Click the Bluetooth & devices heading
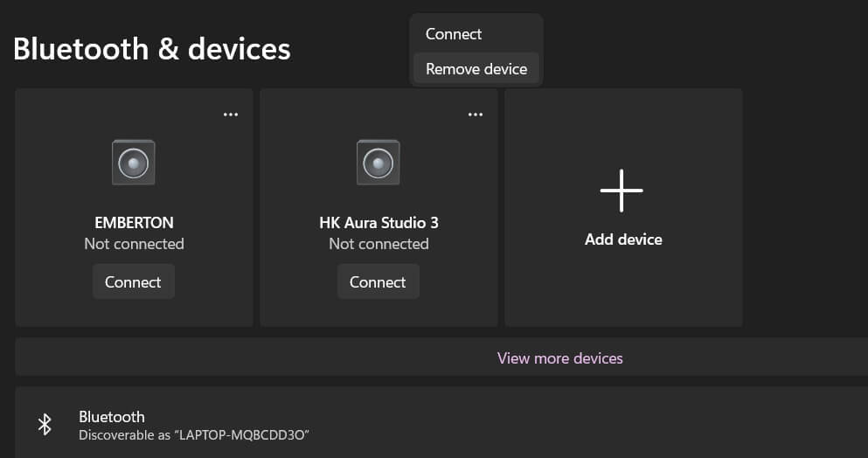868x458 pixels. [152, 49]
